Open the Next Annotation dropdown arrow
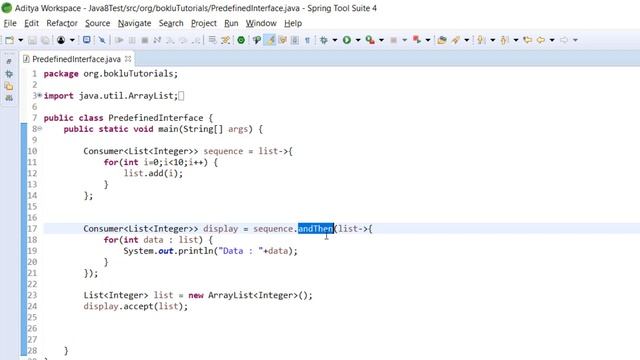Screen dimensions: 640x360 [x=493, y=40]
